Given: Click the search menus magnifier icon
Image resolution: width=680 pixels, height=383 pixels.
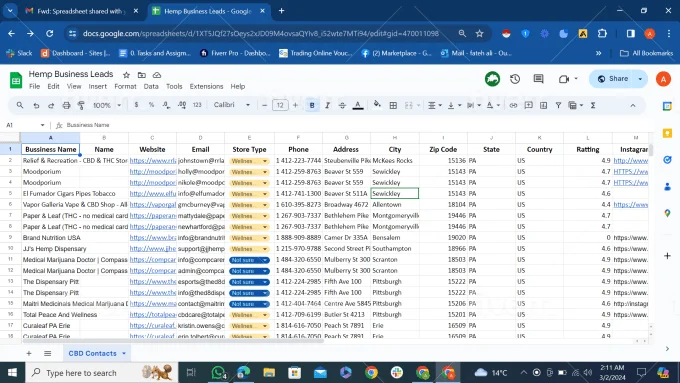Looking at the screenshot, I should pos(20,105).
